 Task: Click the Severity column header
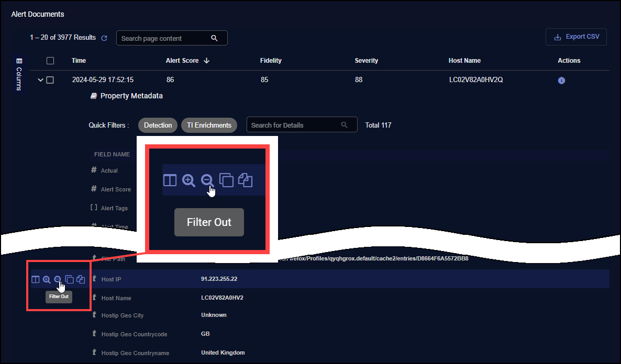366,61
